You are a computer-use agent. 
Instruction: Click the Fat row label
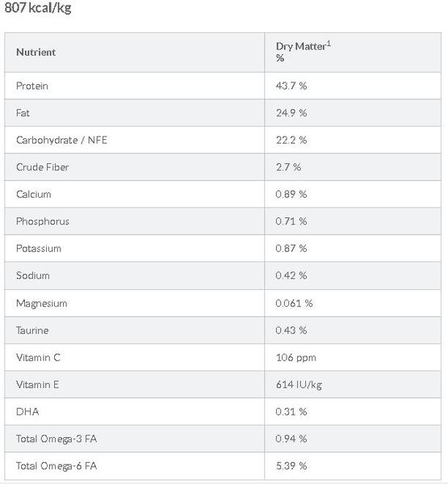(23, 112)
